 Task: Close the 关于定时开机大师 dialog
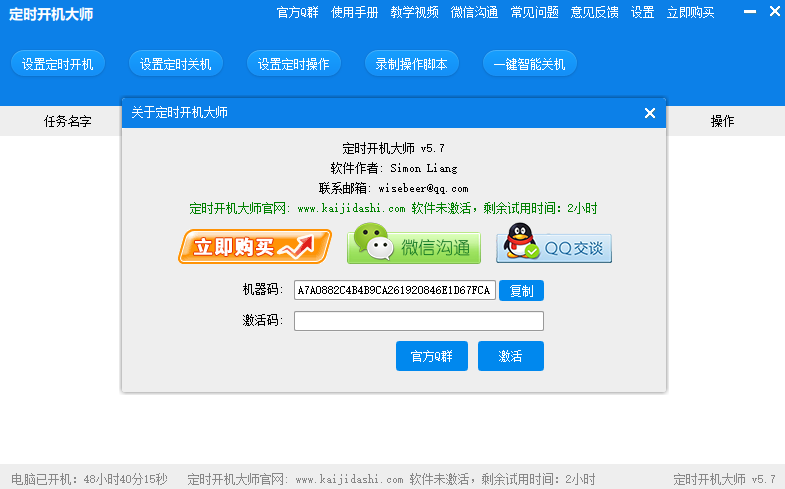coord(650,113)
